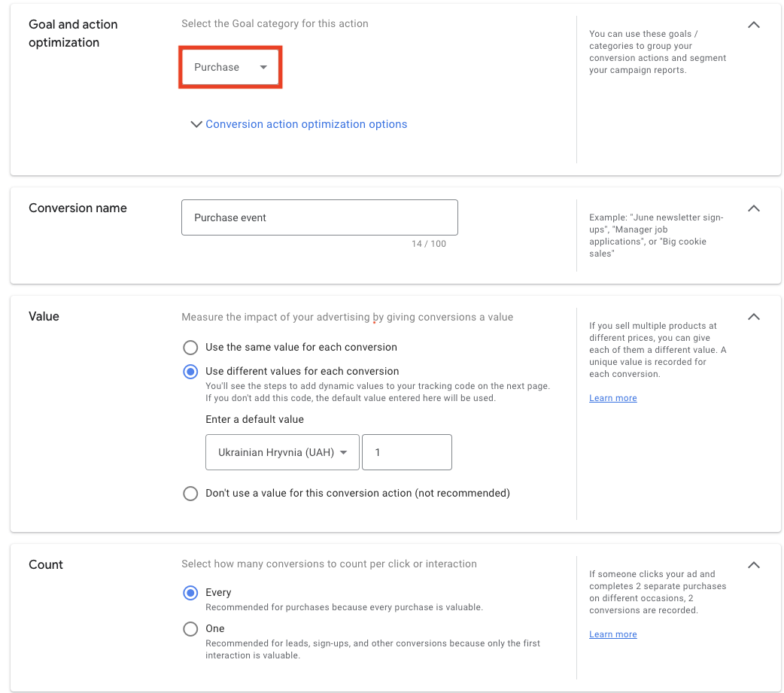Select One for conversion counting
This screenshot has height=693, width=784.
pyautogui.click(x=190, y=628)
